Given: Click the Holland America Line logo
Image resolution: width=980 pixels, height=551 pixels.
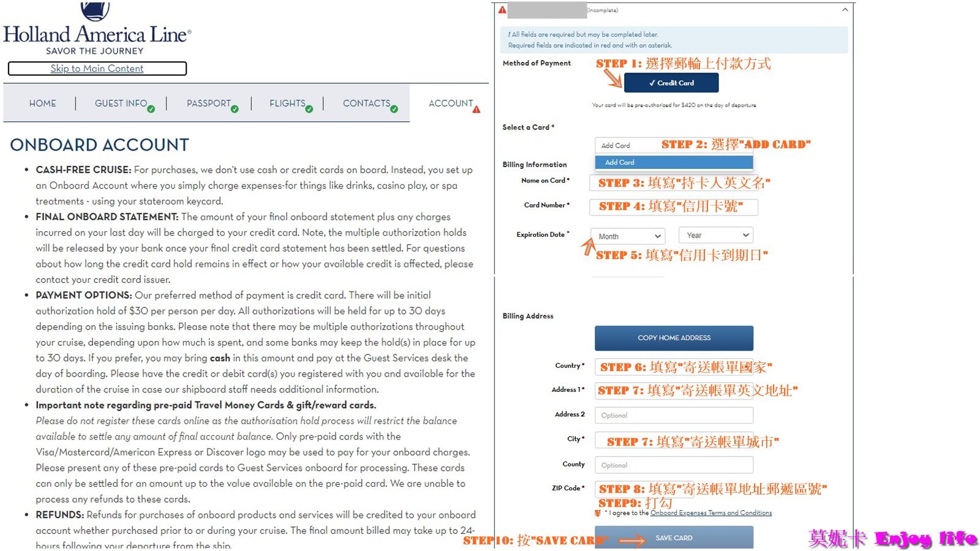Looking at the screenshot, I should [x=97, y=29].
